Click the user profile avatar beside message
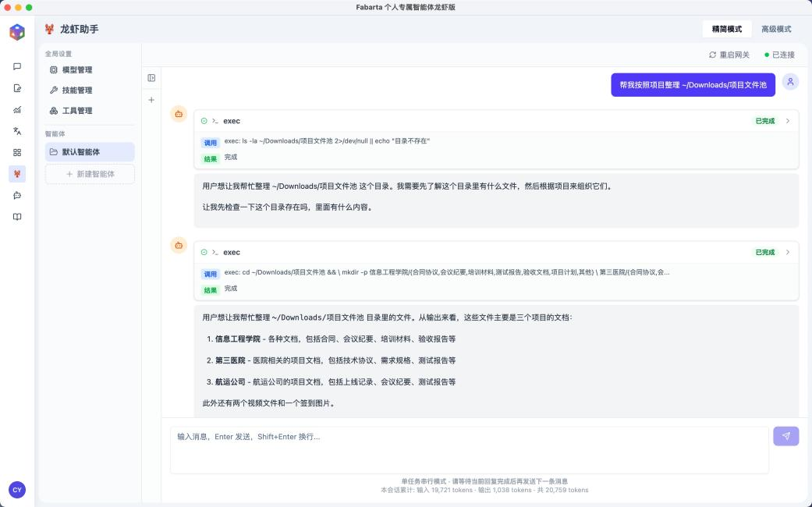This screenshot has height=507, width=812. pos(790,81)
